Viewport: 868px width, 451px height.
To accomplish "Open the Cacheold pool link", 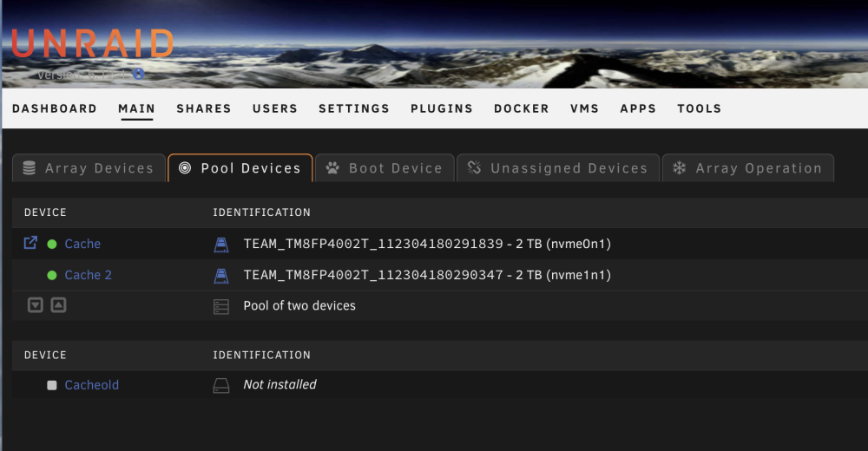I will click(x=91, y=385).
